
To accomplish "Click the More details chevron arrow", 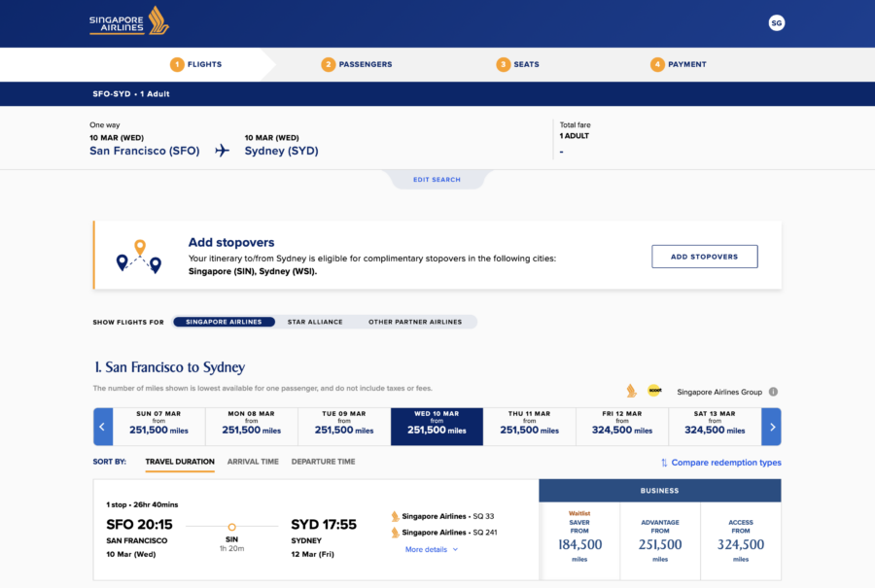I will [x=455, y=549].
